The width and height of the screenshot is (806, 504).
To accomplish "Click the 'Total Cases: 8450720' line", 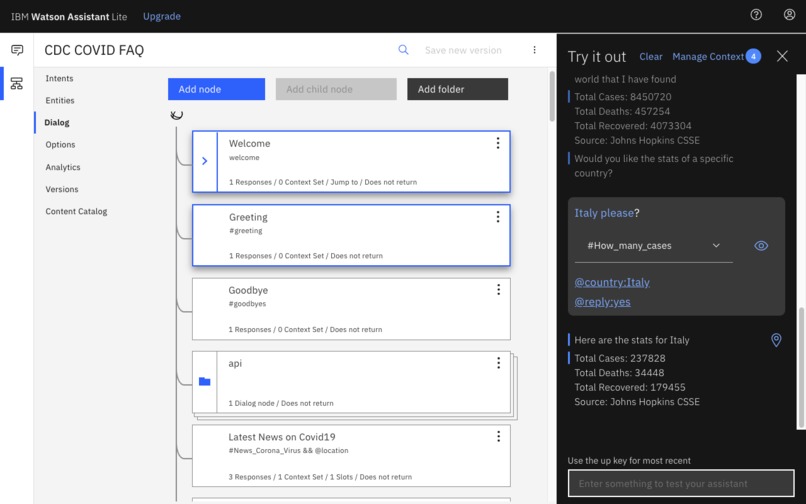I will click(622, 97).
